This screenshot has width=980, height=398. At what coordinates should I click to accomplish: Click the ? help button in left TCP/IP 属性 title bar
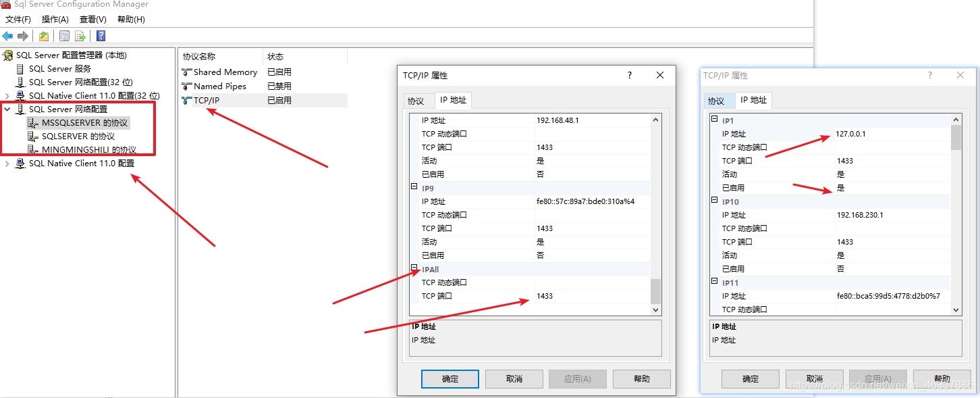coord(629,75)
